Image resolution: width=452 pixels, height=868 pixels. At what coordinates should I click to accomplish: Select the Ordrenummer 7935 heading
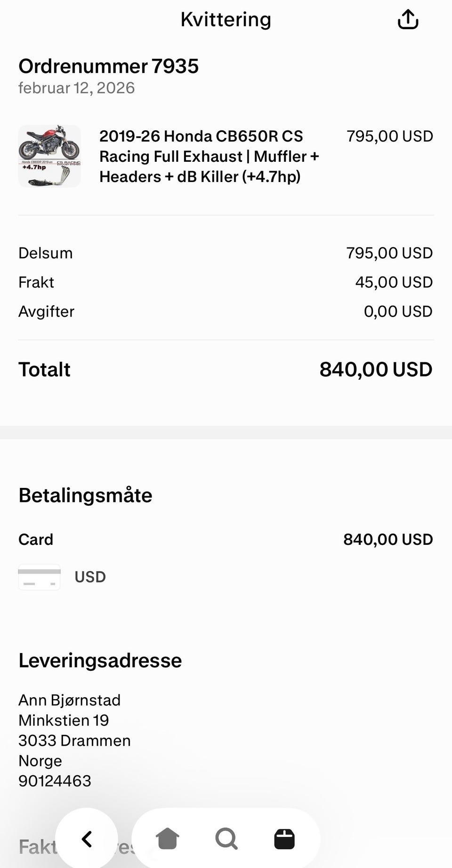click(108, 66)
